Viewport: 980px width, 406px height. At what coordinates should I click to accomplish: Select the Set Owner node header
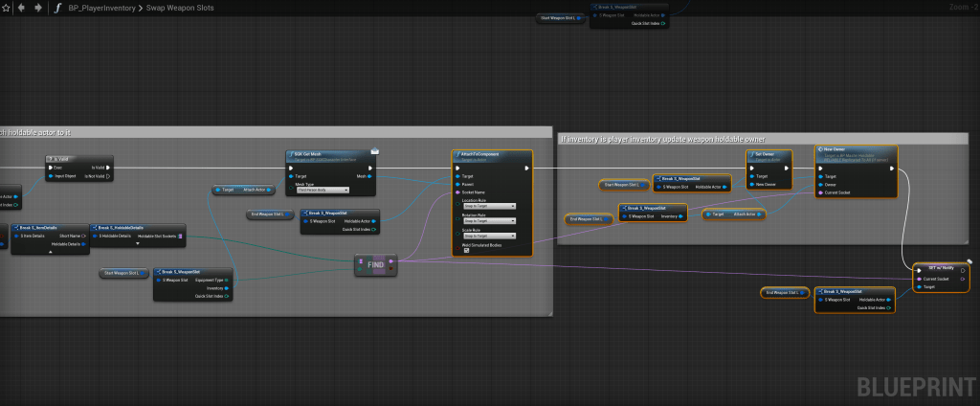point(766,152)
